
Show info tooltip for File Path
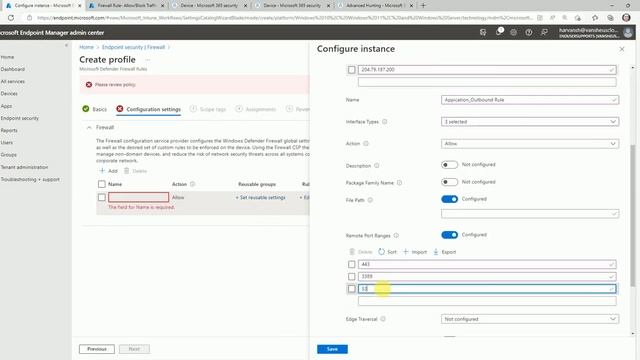click(x=370, y=200)
